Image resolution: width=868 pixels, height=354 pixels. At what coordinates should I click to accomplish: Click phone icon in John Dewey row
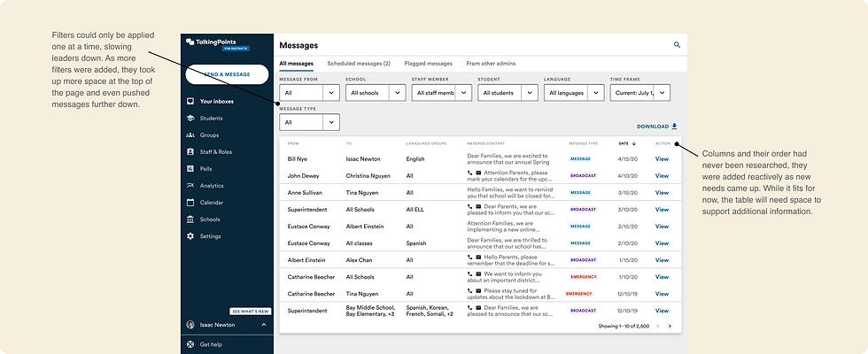[x=470, y=173]
